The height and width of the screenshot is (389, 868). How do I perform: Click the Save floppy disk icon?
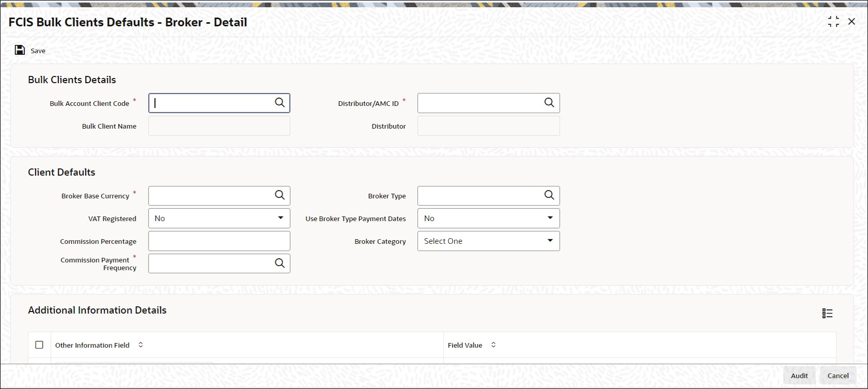click(x=20, y=50)
